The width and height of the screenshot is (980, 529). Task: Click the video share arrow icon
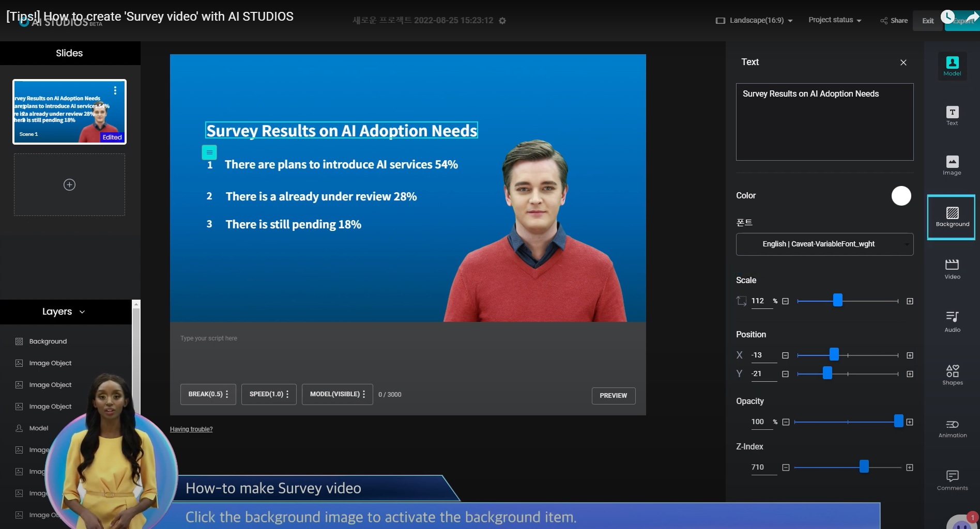972,17
